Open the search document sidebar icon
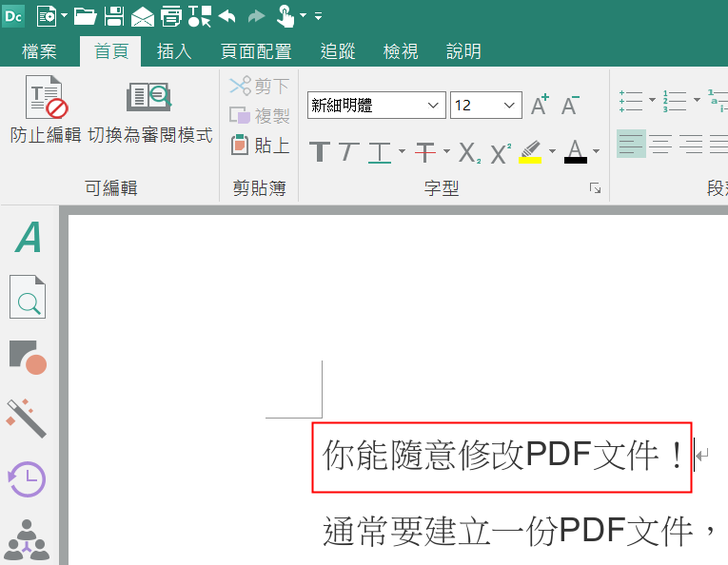Viewport: 728px width, 565px height. 28,297
